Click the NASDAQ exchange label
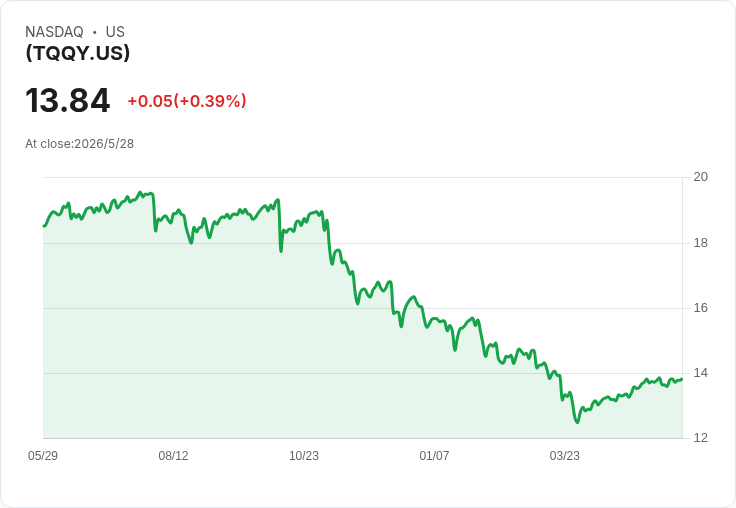The height and width of the screenshot is (508, 736). click(x=54, y=32)
